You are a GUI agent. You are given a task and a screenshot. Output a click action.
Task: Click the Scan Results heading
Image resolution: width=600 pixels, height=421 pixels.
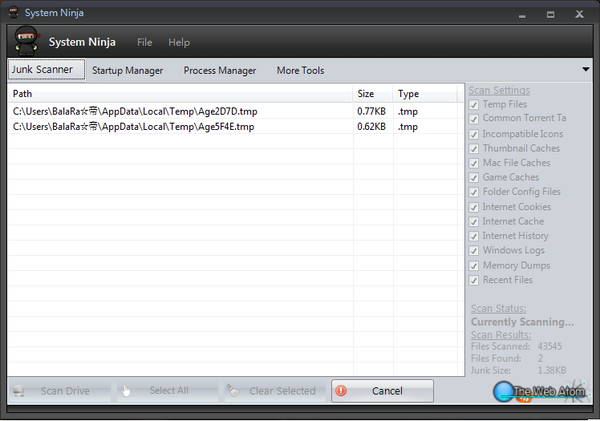pos(501,335)
